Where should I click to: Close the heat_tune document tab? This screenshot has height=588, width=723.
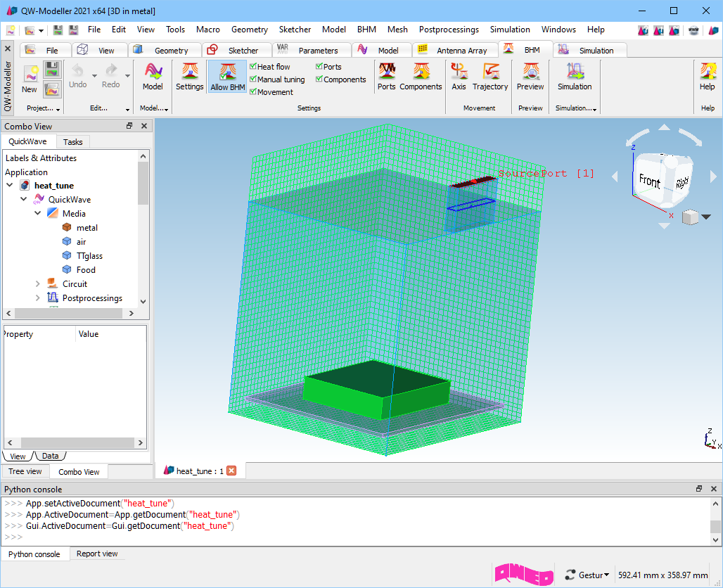point(231,471)
